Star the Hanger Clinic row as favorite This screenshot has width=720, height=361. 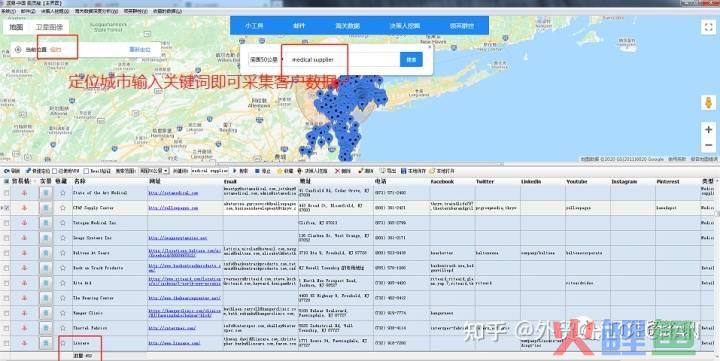(62, 313)
